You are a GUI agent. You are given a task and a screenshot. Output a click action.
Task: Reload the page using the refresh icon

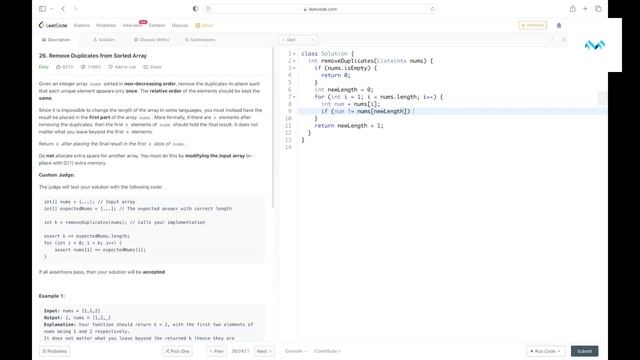click(x=432, y=9)
